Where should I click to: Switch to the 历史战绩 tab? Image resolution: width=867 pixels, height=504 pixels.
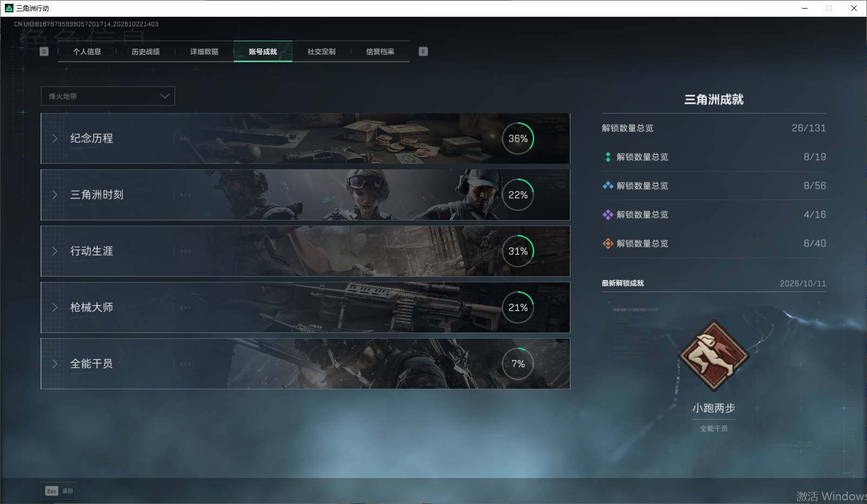(146, 51)
